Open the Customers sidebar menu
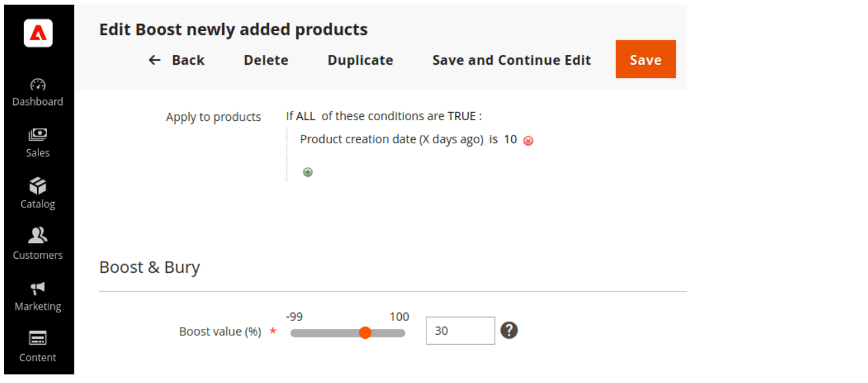This screenshot has width=868, height=383. (38, 244)
